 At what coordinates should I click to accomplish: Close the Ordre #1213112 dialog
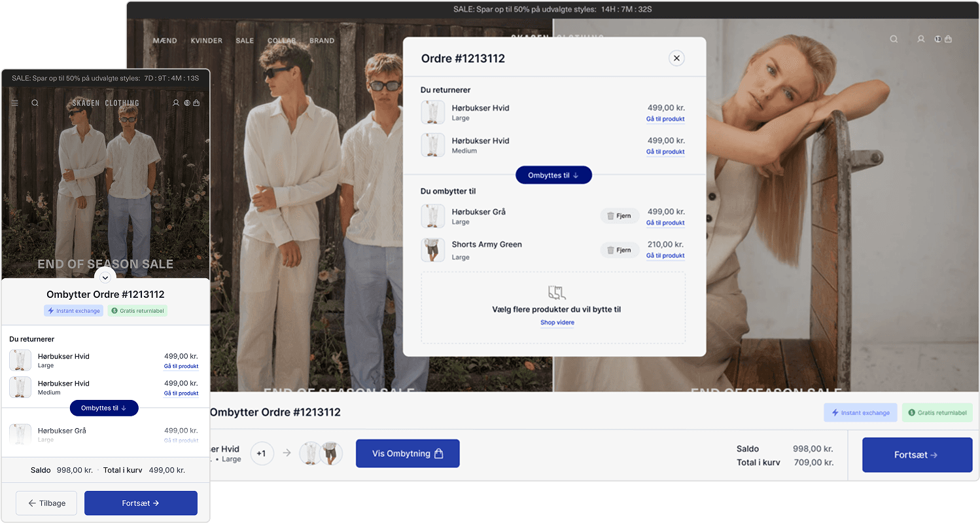click(x=676, y=58)
